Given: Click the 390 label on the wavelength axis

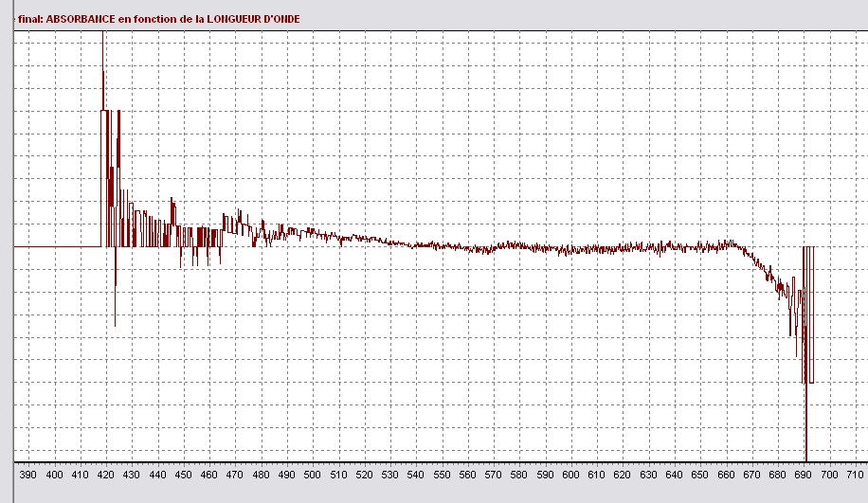Looking at the screenshot, I should [x=28, y=475].
